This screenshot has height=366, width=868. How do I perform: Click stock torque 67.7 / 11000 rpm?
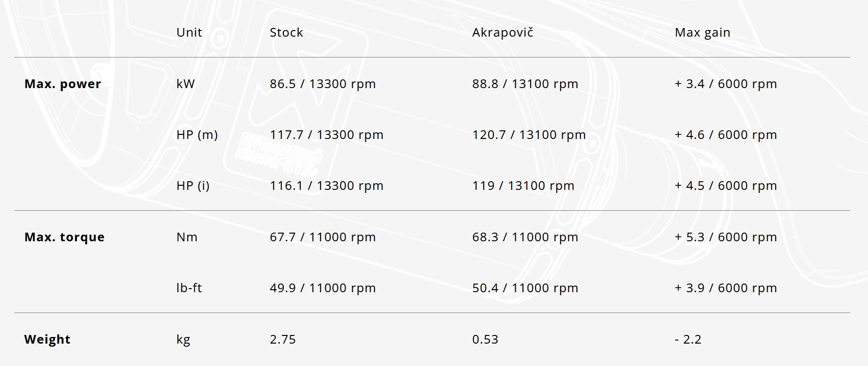point(322,237)
